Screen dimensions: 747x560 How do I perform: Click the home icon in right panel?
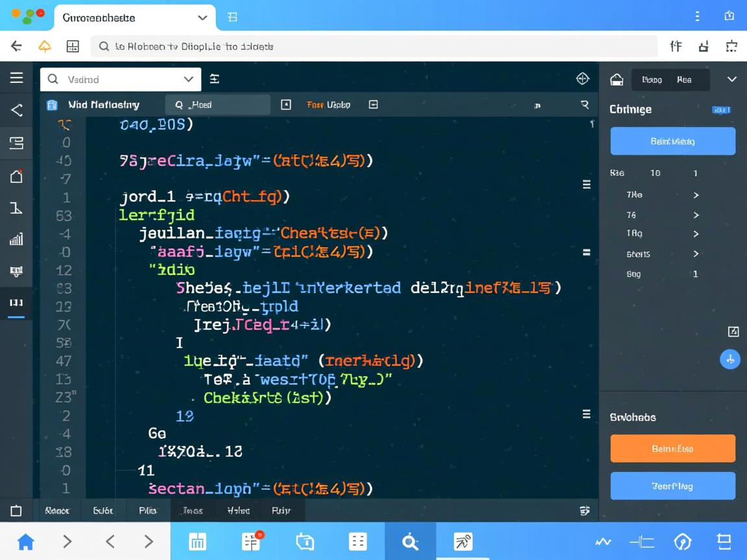coord(617,80)
